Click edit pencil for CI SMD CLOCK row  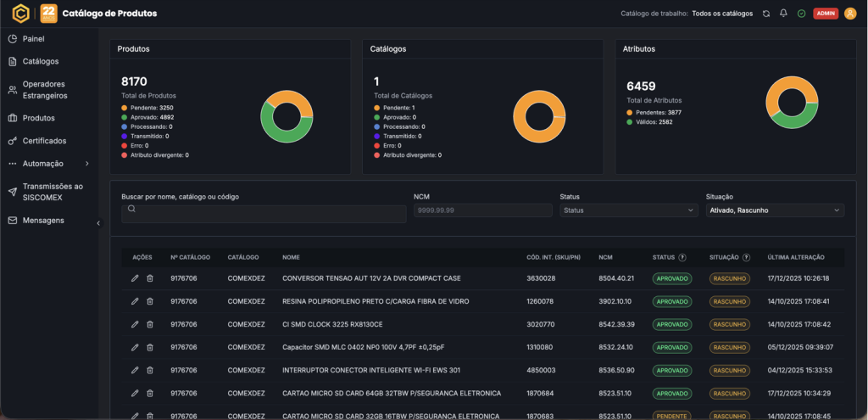point(135,324)
